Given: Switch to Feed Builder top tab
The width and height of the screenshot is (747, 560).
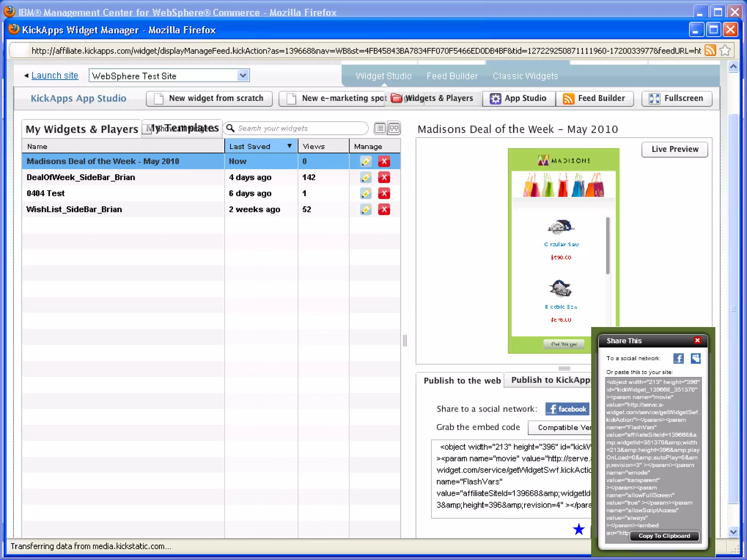Looking at the screenshot, I should tap(452, 76).
